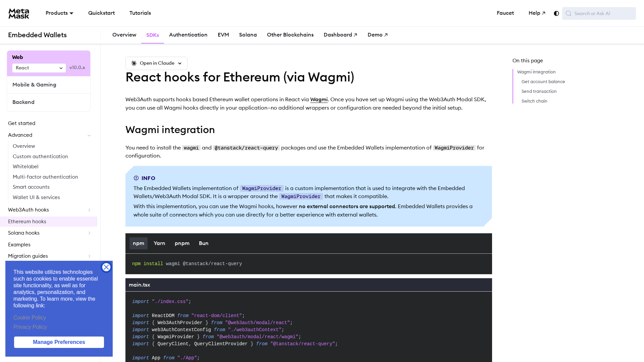Open the external Dashboard link
This screenshot has height=362, width=644.
tap(340, 35)
